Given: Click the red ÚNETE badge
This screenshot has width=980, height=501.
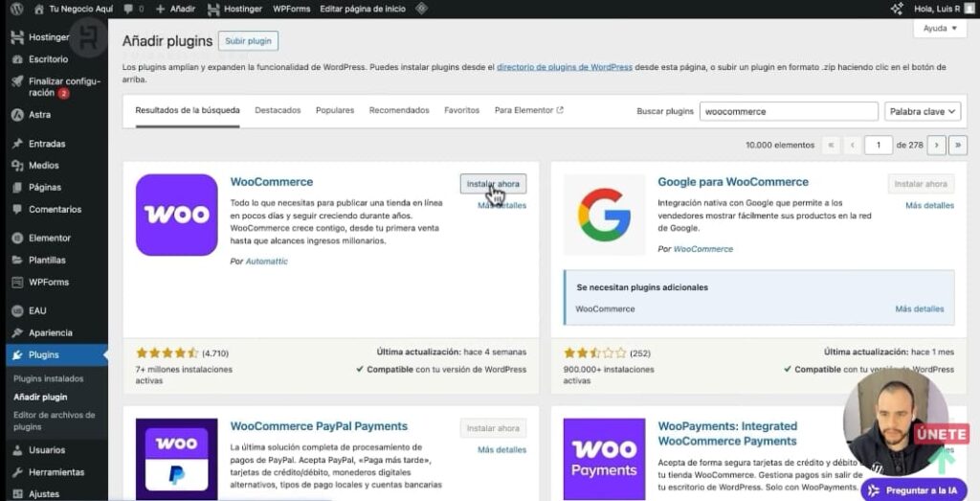Looking at the screenshot, I should point(942,433).
